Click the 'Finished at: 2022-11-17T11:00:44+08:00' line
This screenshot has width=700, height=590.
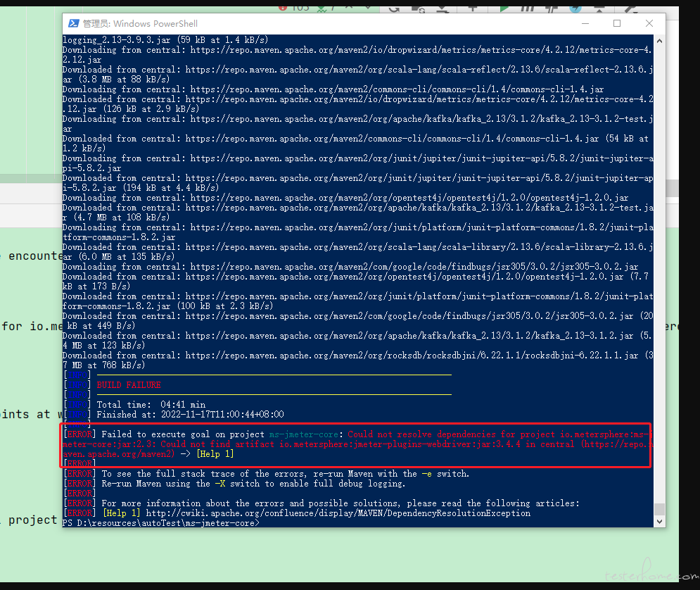pyautogui.click(x=190, y=415)
